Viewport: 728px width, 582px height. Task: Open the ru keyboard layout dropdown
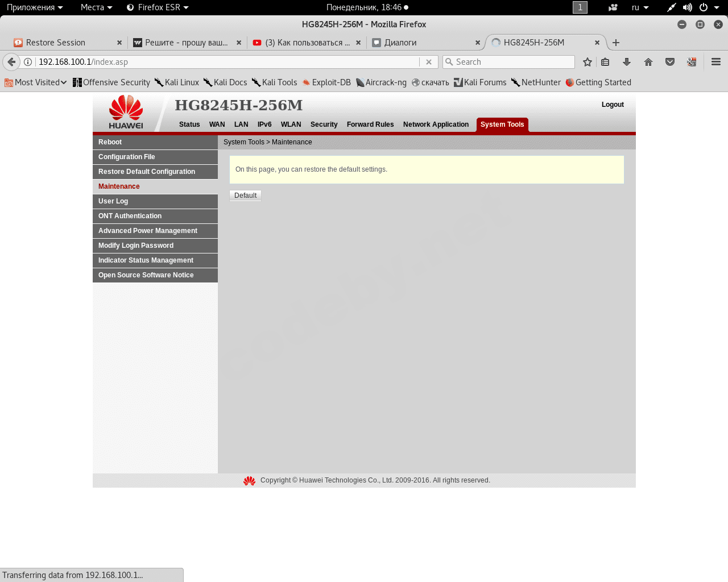tap(640, 7)
